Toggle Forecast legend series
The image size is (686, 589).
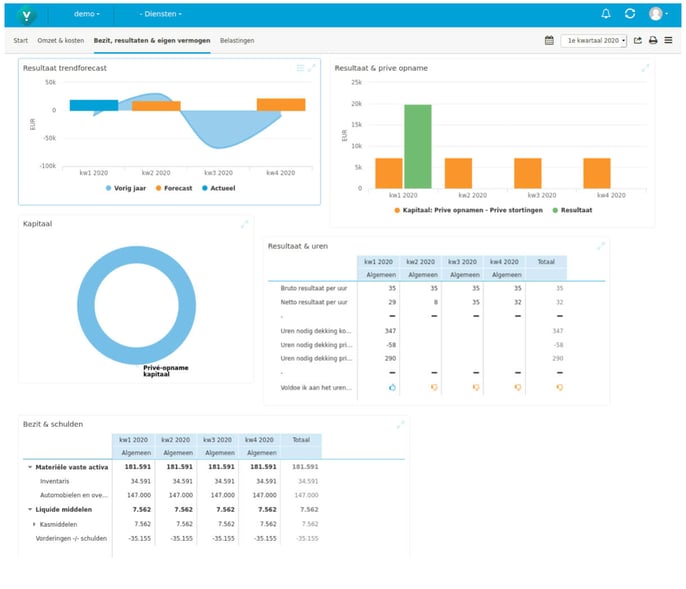coord(174,188)
